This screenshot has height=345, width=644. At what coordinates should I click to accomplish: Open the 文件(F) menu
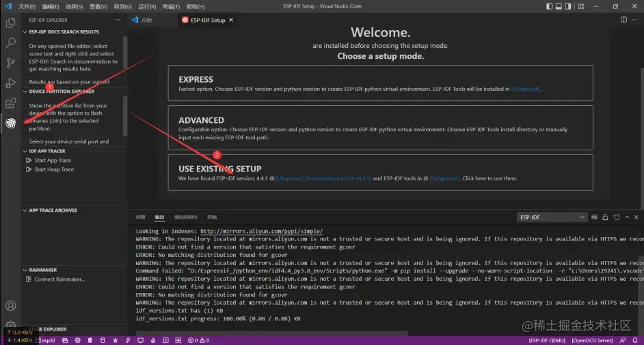point(27,7)
